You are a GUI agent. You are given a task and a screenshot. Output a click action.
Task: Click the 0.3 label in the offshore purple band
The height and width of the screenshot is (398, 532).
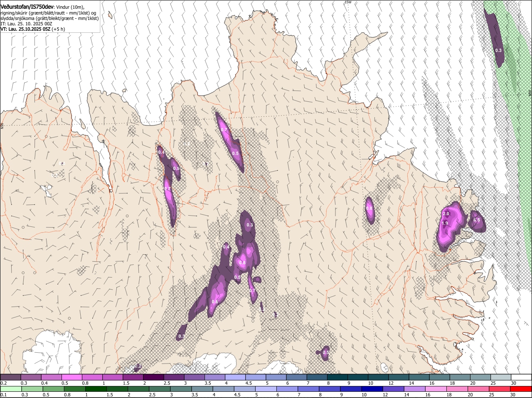(x=498, y=50)
